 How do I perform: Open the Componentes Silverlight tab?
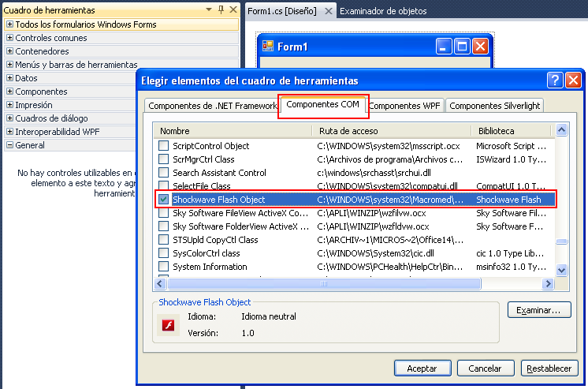pos(495,106)
